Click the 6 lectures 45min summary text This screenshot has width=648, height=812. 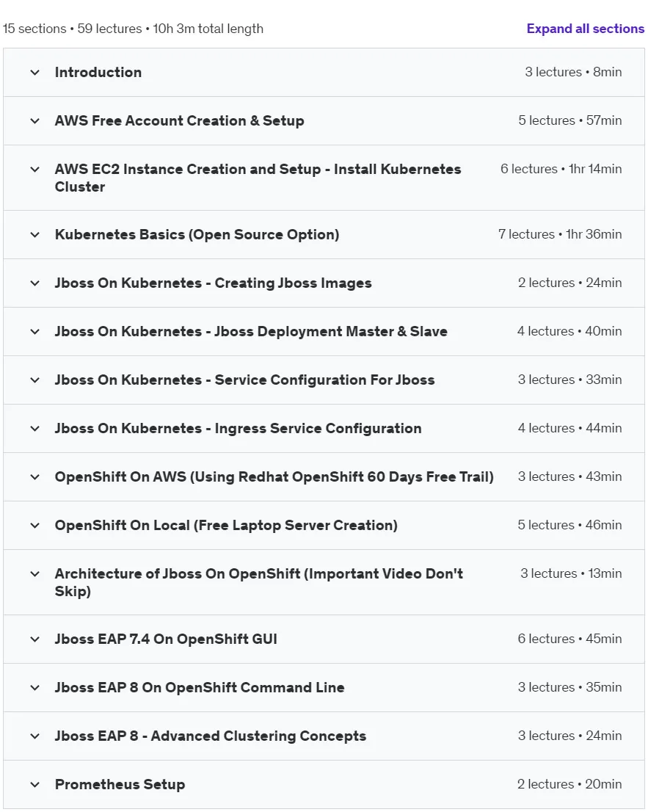(570, 639)
